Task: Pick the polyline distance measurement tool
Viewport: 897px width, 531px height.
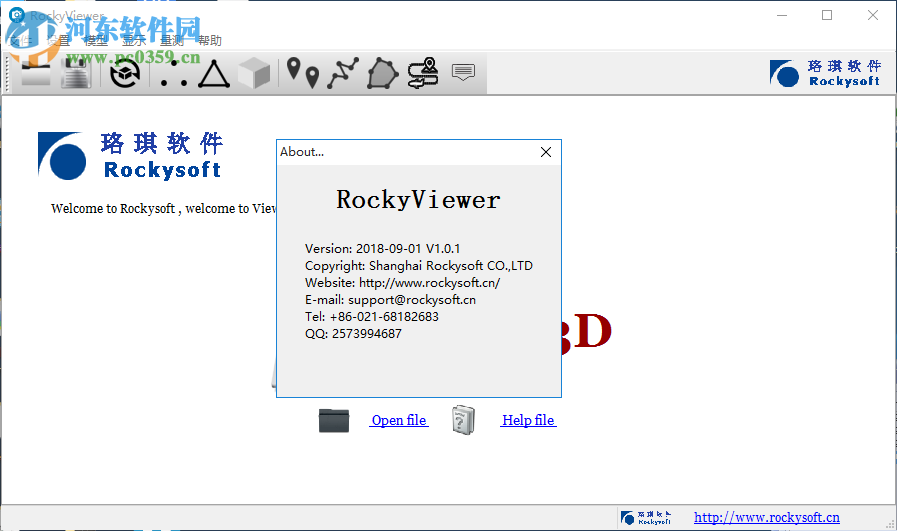Action: coord(343,73)
